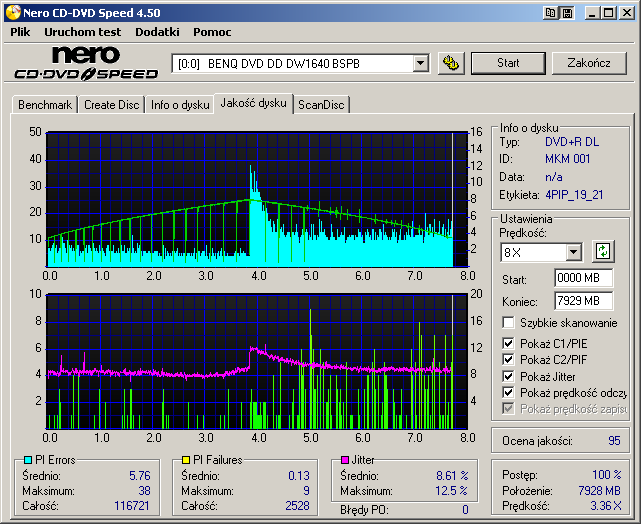
Task: Click the cyan PI Errors color swatch
Action: tap(28, 460)
